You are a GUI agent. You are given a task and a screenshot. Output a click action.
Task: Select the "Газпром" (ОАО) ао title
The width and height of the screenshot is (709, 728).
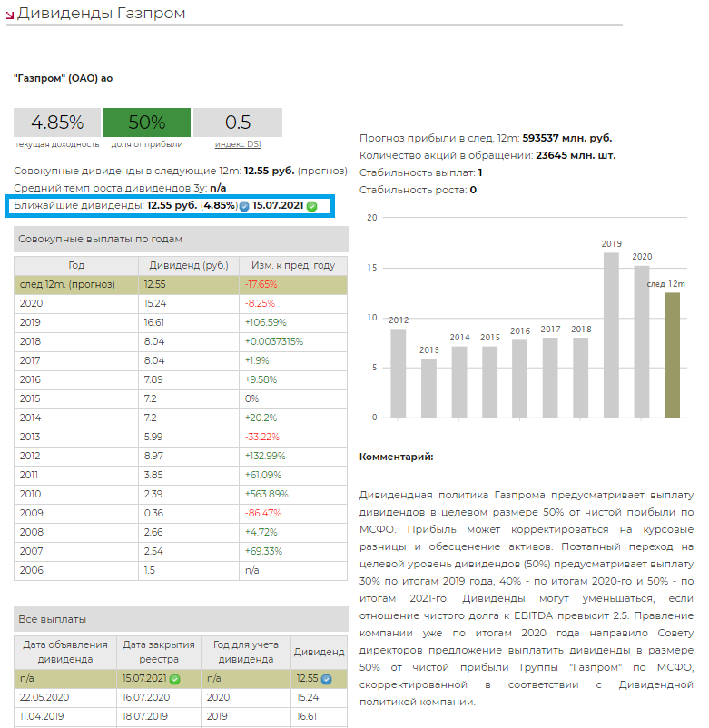coord(64,78)
